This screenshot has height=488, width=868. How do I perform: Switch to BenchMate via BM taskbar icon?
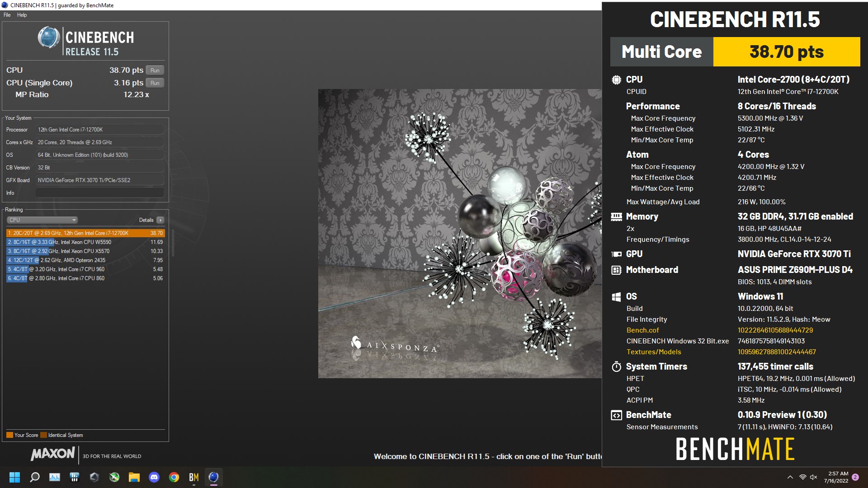point(194,477)
